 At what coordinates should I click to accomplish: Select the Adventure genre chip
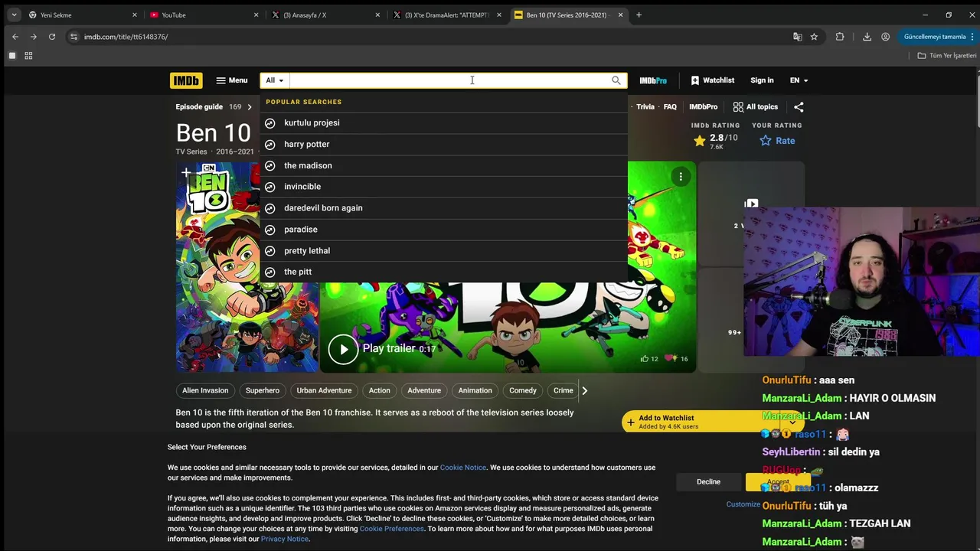(x=424, y=390)
